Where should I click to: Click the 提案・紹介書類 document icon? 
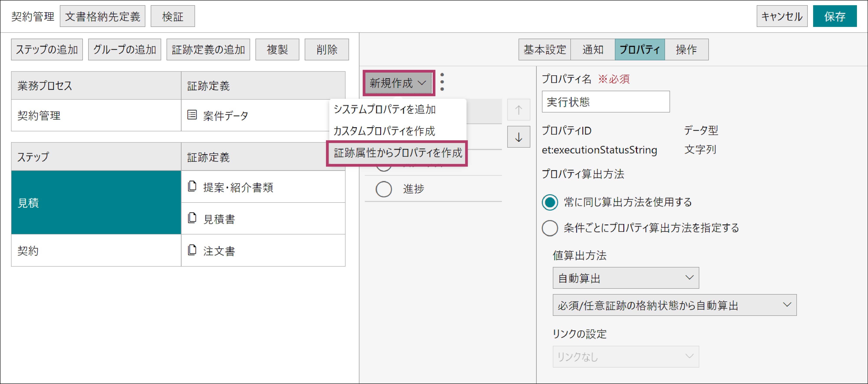(x=192, y=186)
